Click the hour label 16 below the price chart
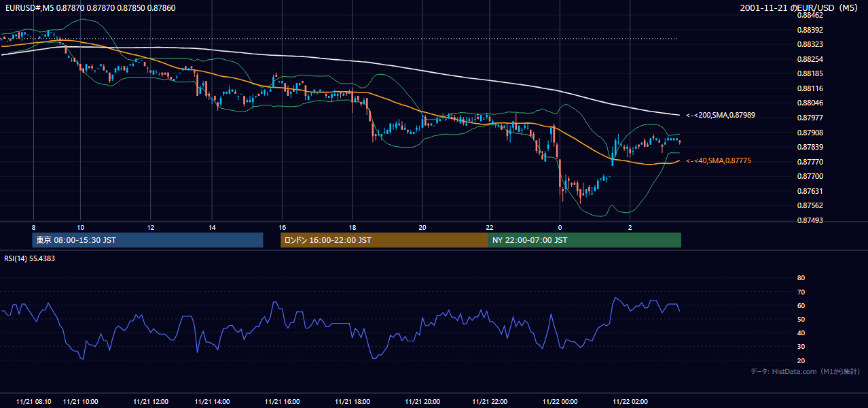Screen dimensions: 868x408 click(283, 227)
